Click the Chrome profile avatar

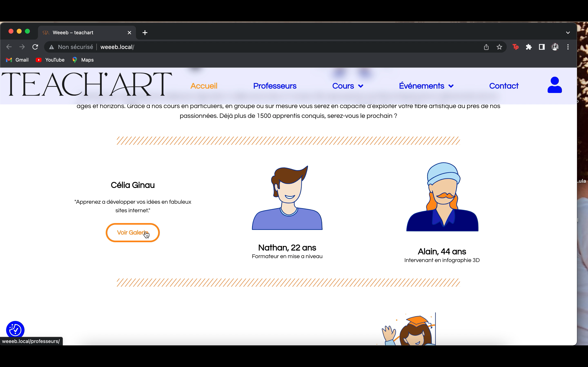tap(555, 47)
